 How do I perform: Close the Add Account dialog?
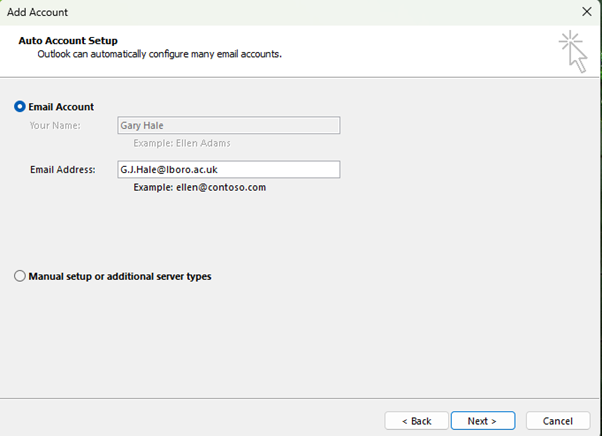(x=586, y=11)
